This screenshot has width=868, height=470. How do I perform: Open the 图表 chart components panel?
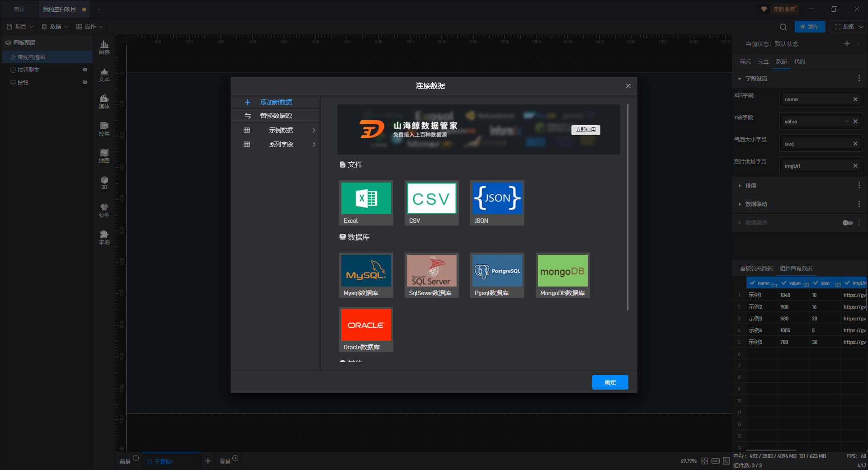[x=104, y=47]
